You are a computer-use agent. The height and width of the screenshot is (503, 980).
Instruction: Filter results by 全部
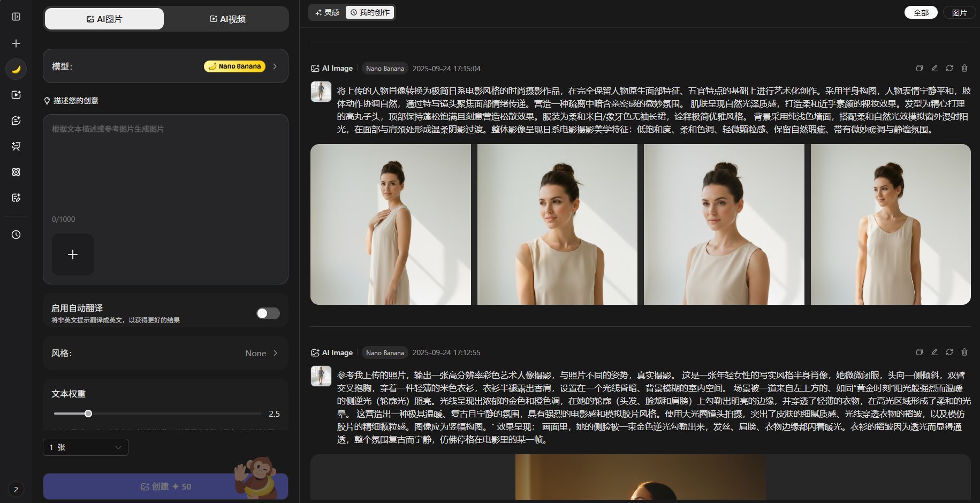tap(921, 12)
